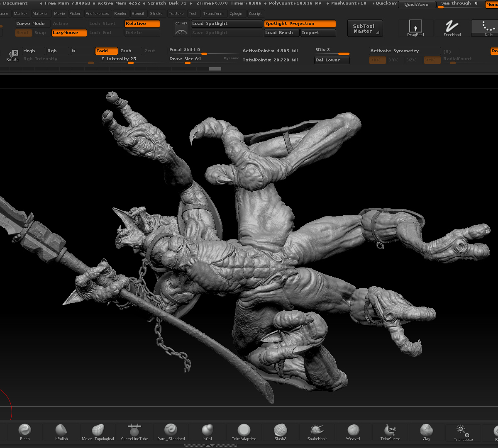Open the Tool menu
Image resolution: width=498 pixels, height=448 pixels.
(193, 14)
